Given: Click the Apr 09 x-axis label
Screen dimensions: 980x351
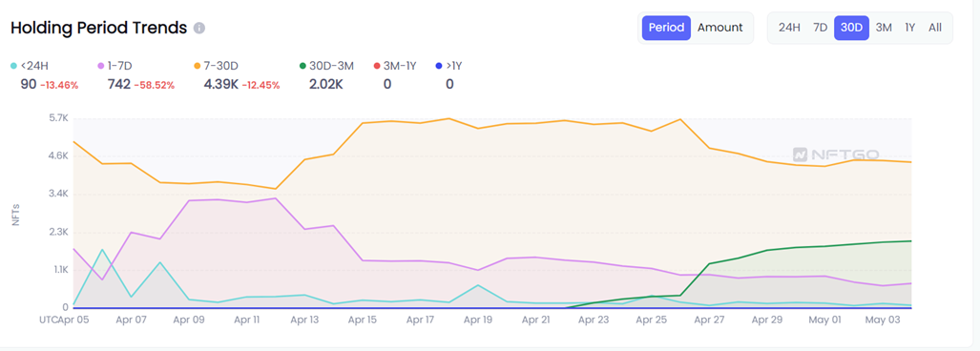Looking at the screenshot, I should coord(189,320).
